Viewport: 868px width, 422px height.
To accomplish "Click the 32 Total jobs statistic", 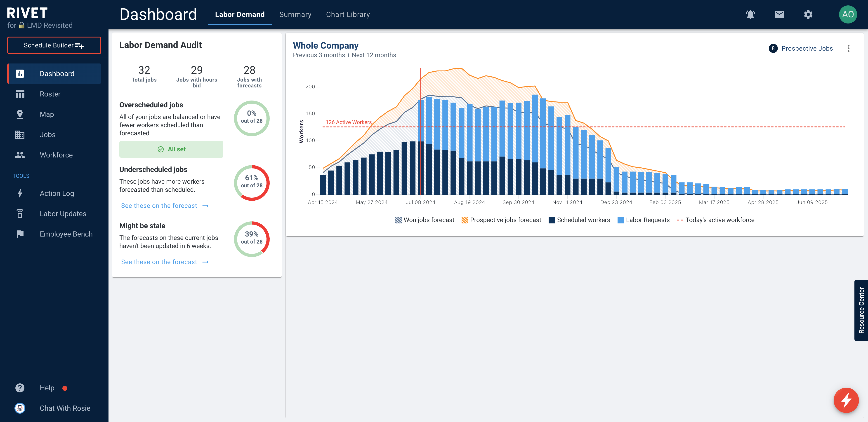I will (144, 74).
